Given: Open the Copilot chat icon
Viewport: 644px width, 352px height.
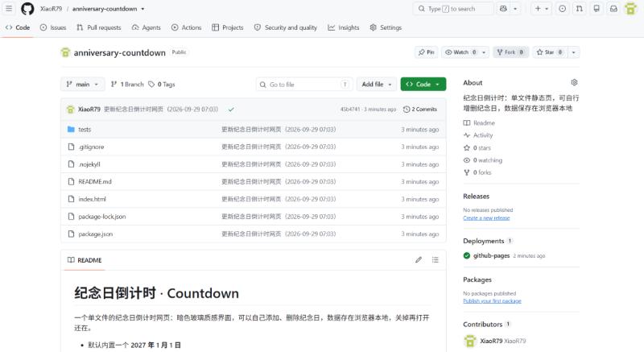Looking at the screenshot, I should point(503,9).
